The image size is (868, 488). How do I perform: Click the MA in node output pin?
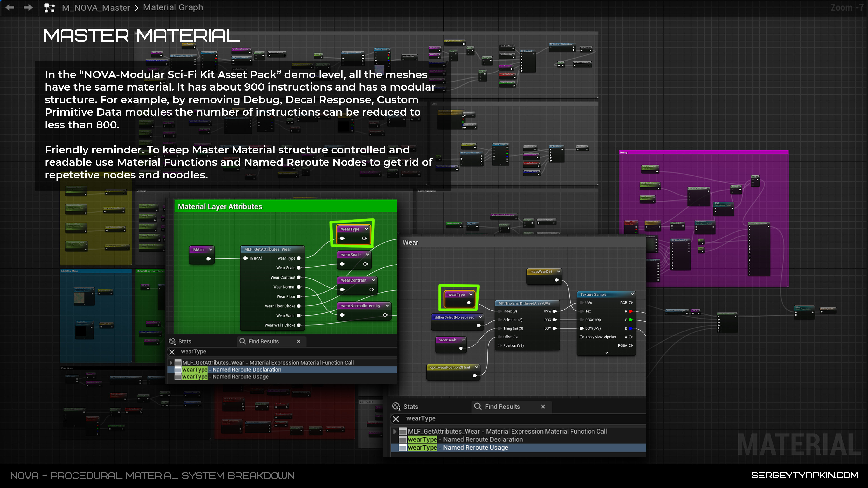(208, 259)
